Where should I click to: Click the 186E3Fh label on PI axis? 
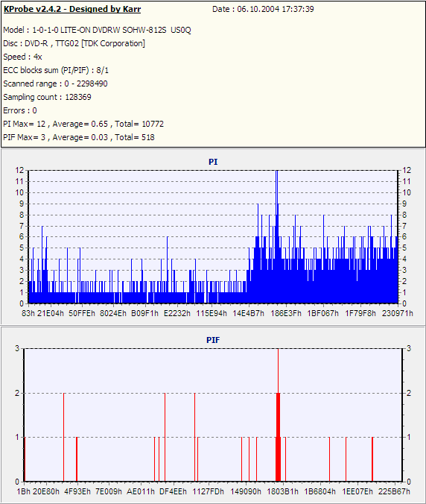coord(286,313)
